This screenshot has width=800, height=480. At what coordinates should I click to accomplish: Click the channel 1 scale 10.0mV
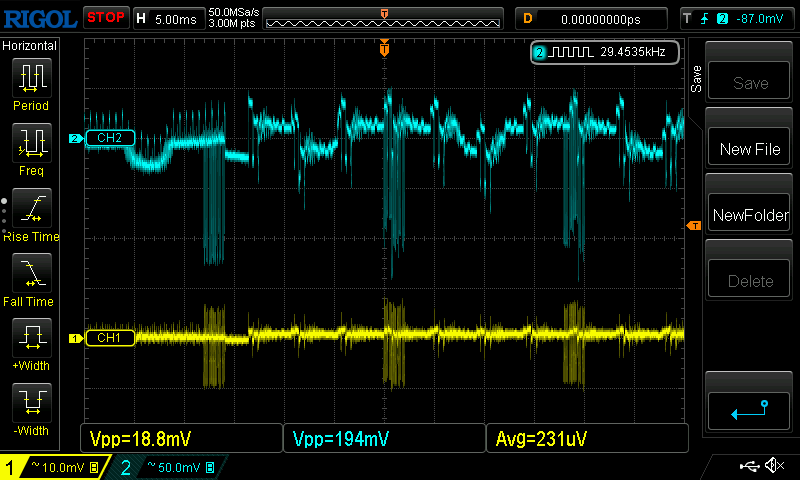pyautogui.click(x=65, y=467)
